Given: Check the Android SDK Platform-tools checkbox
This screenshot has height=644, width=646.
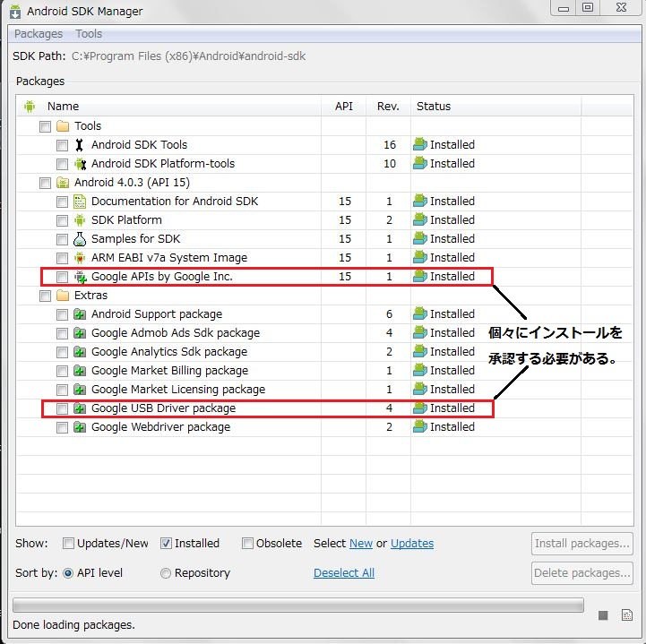Looking at the screenshot, I should coord(62,164).
